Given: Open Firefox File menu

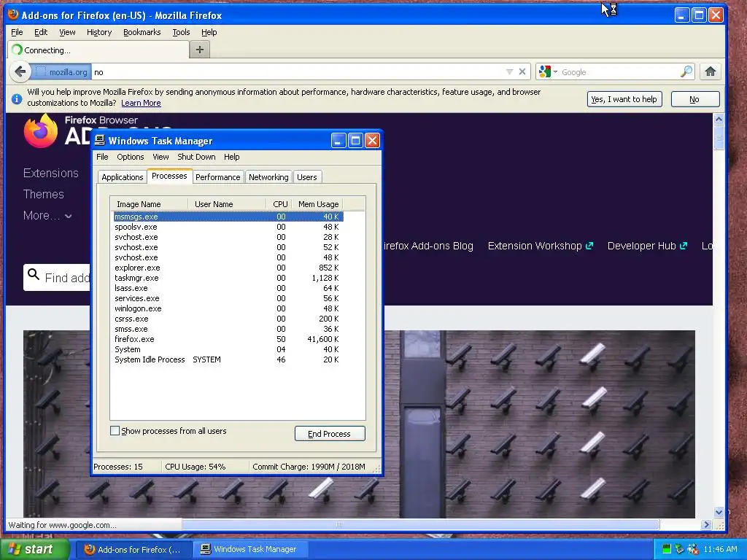Looking at the screenshot, I should pos(17,32).
